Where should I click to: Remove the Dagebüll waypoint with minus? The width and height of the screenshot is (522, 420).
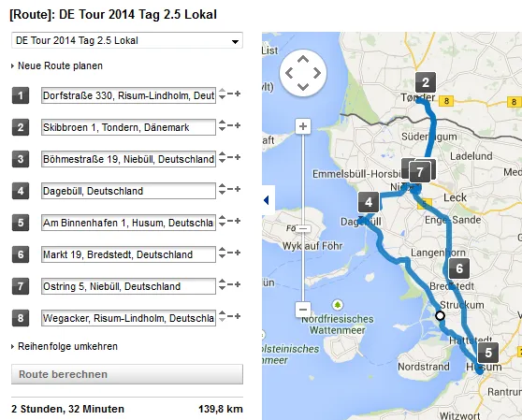230,189
